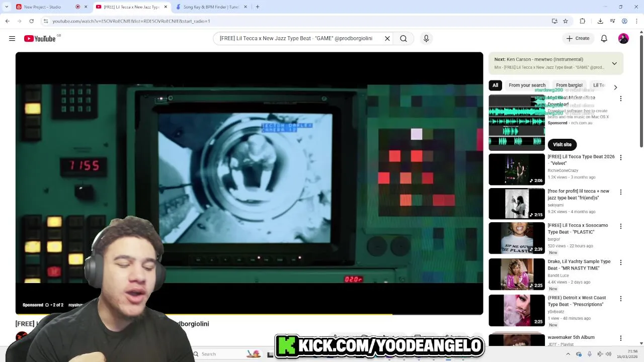Expand the Next up mix queue chevron
Viewport: 644px width, 362px height.
tap(614, 63)
